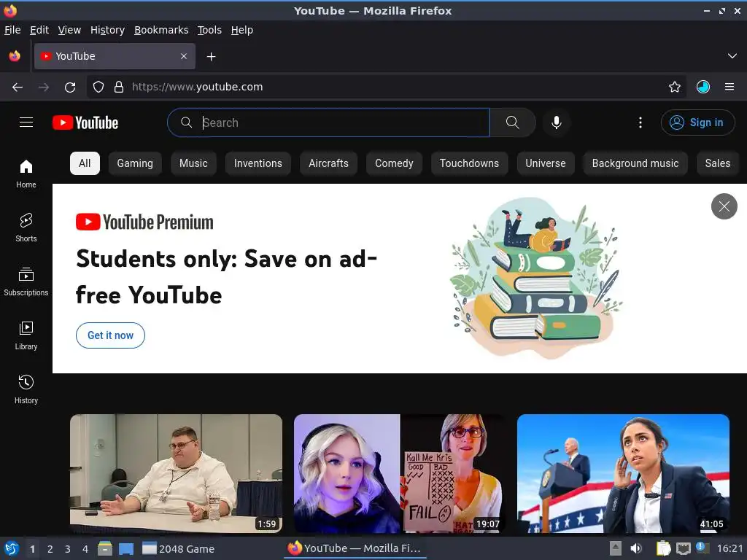Open the Tools menu
Viewport: 747px width, 560px height.
209,30
